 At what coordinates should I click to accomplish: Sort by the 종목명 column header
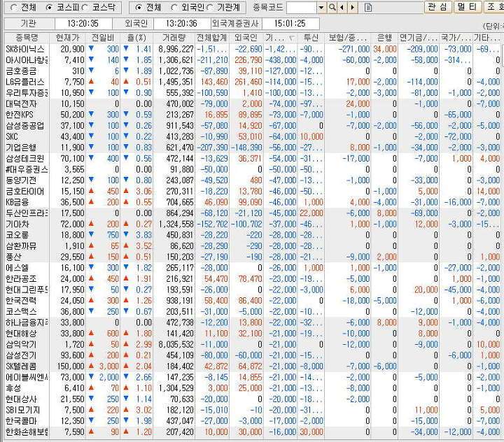click(x=27, y=38)
